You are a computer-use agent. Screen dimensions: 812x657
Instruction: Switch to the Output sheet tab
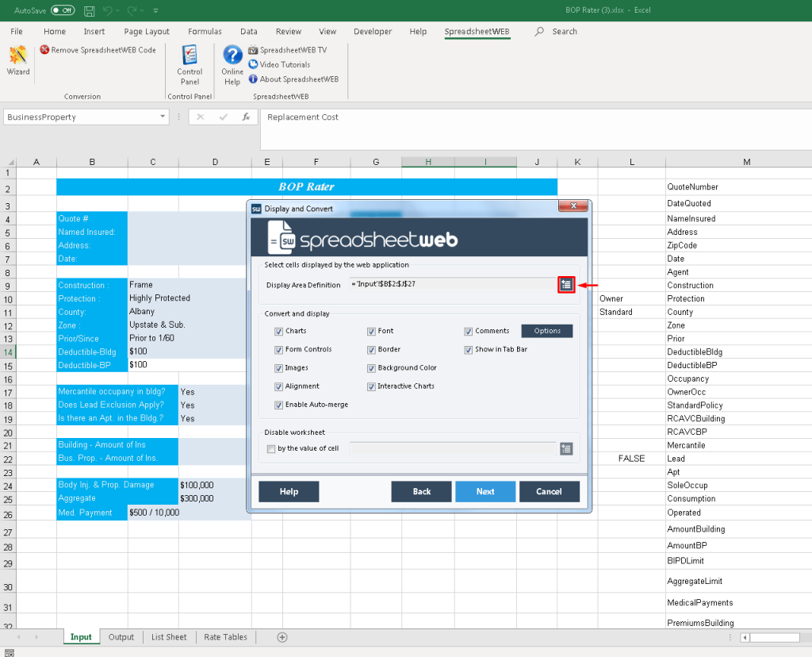[121, 637]
